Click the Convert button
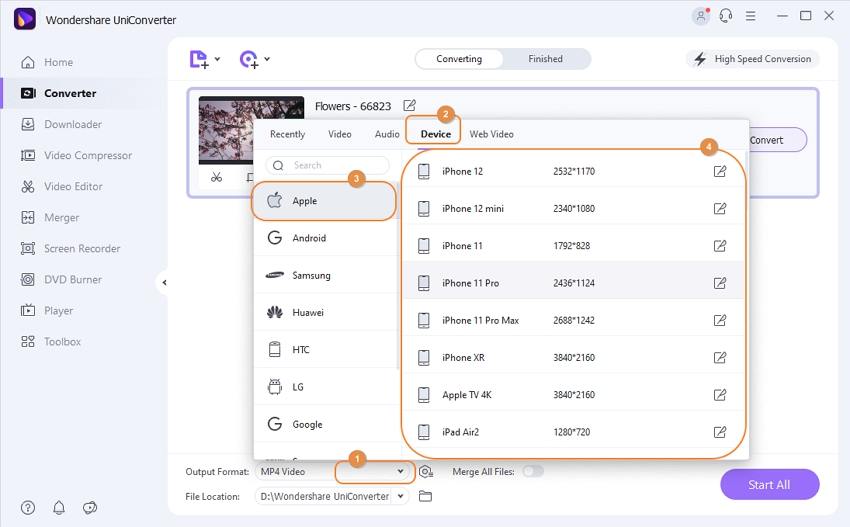 coord(777,140)
